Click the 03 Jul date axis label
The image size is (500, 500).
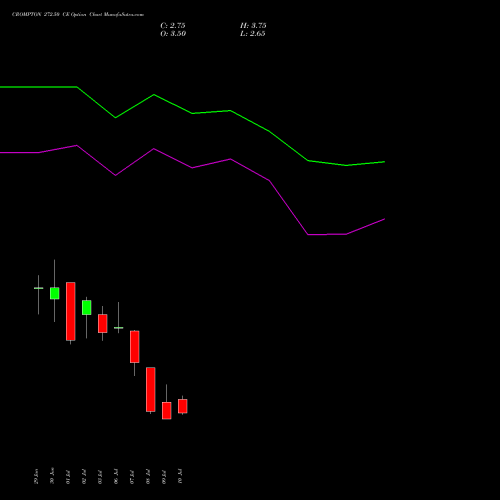coord(100,477)
